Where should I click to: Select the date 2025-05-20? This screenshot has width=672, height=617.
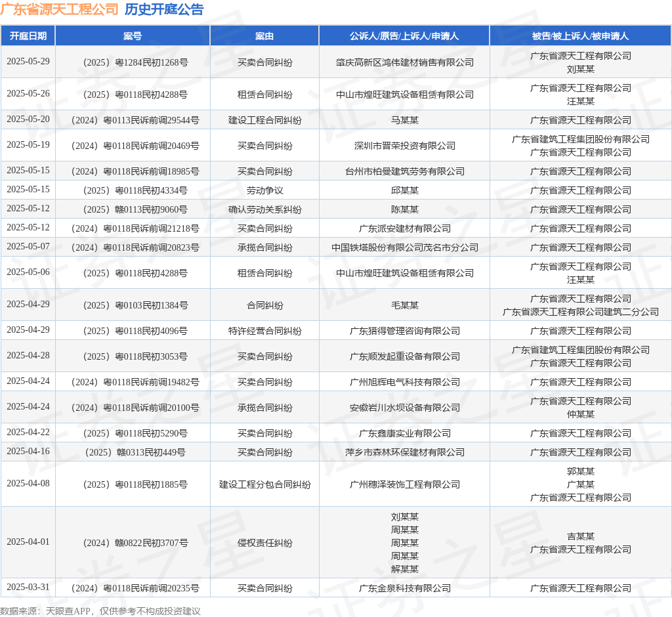click(28, 119)
